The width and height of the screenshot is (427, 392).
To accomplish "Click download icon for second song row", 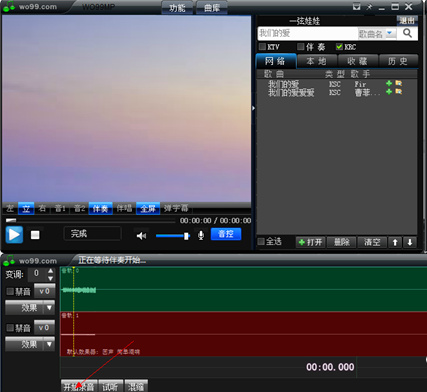I will tap(399, 91).
